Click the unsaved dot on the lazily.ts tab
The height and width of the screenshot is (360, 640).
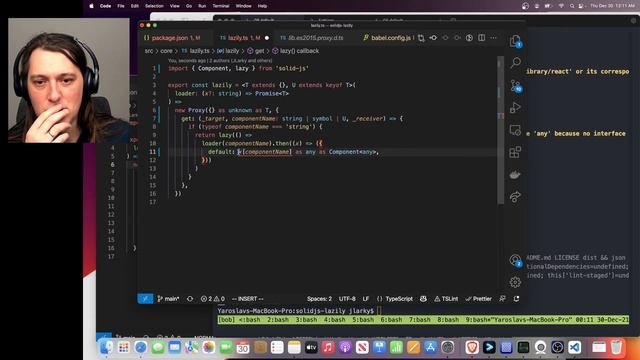267,38
